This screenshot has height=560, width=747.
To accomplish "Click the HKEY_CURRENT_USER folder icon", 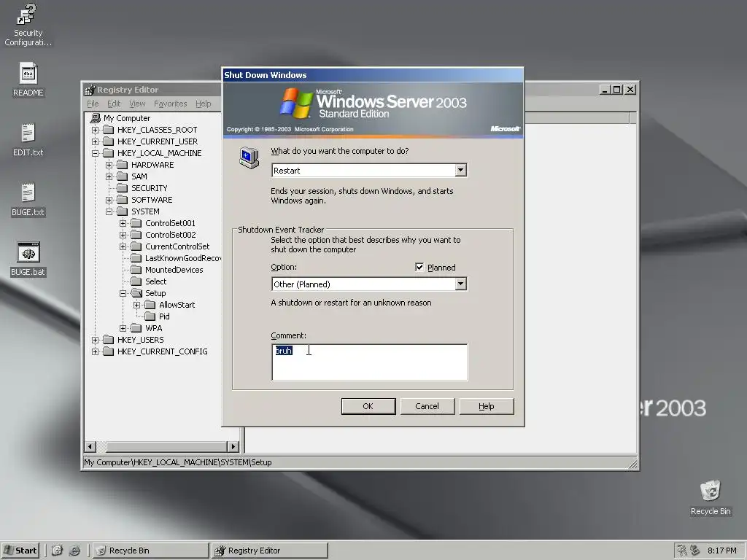I will point(109,141).
